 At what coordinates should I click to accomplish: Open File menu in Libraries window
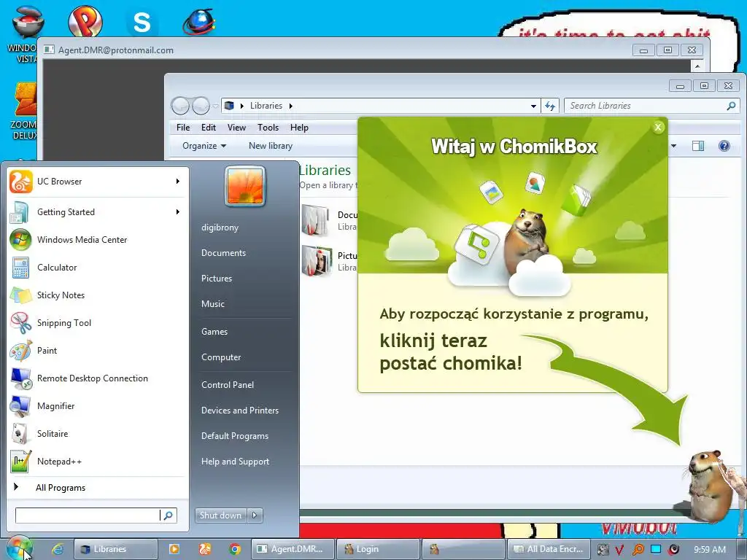click(183, 128)
